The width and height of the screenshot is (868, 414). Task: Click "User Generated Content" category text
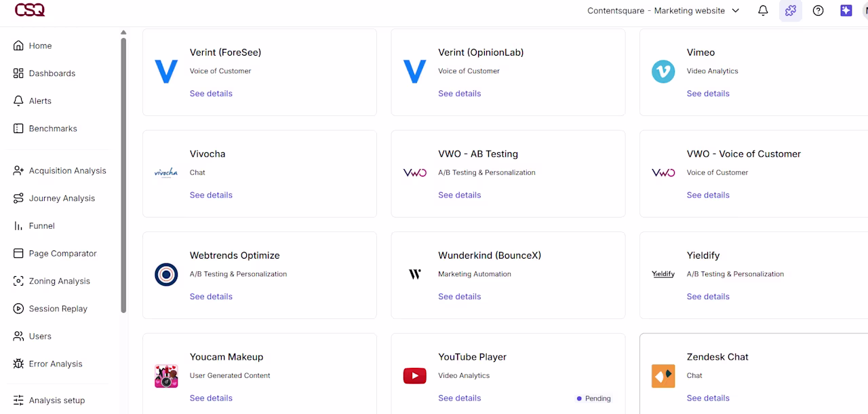coord(230,375)
